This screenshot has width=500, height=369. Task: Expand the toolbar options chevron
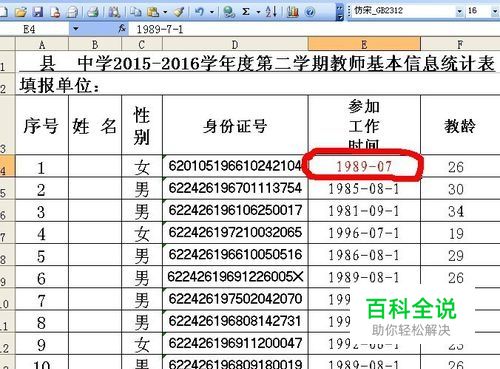coord(339,12)
